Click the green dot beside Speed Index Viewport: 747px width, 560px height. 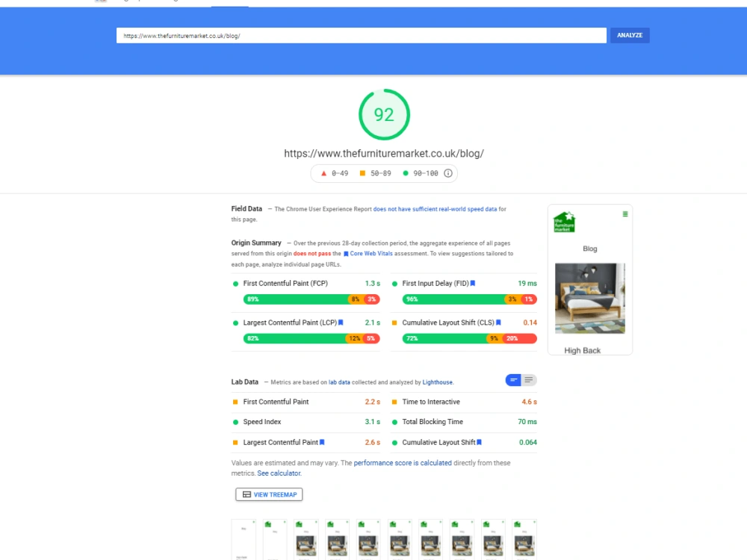235,422
